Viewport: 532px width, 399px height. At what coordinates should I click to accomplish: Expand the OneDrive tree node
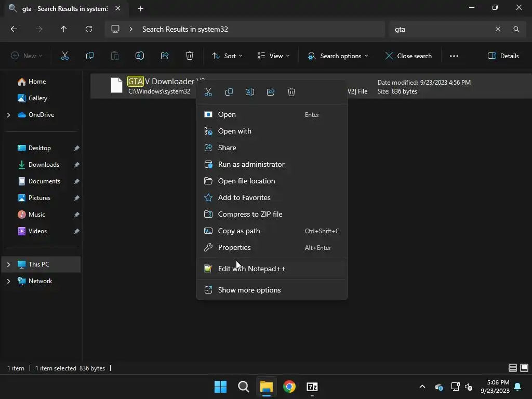coord(8,115)
